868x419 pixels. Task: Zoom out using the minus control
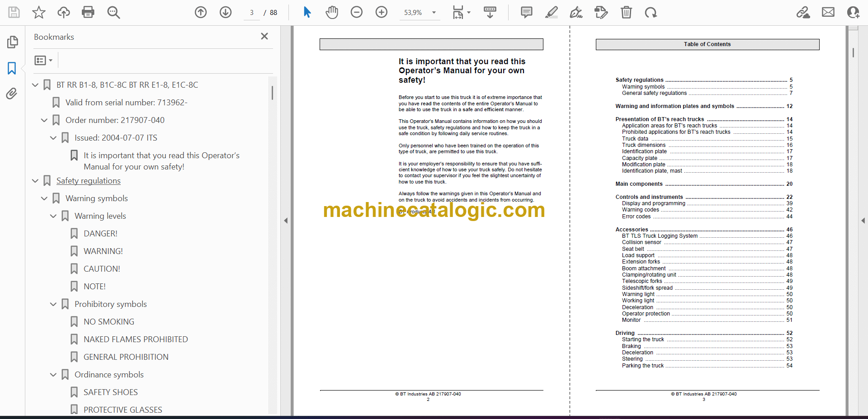(x=357, y=12)
